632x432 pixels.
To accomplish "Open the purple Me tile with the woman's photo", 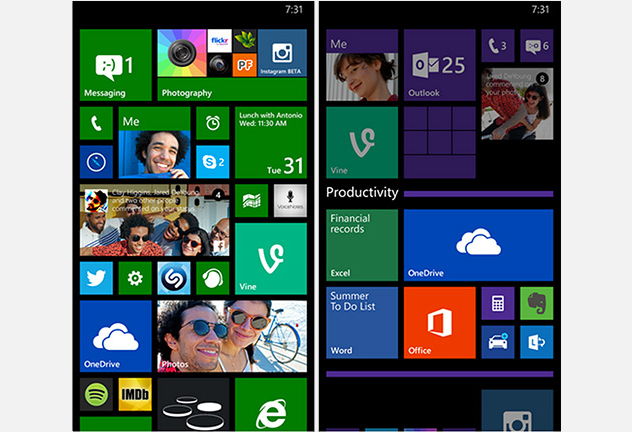I will 362,65.
